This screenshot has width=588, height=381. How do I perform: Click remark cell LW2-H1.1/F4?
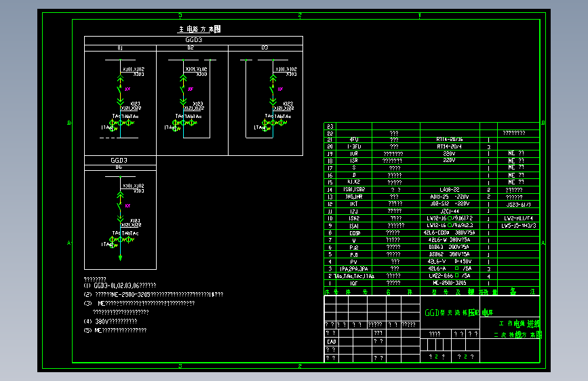tap(518, 218)
